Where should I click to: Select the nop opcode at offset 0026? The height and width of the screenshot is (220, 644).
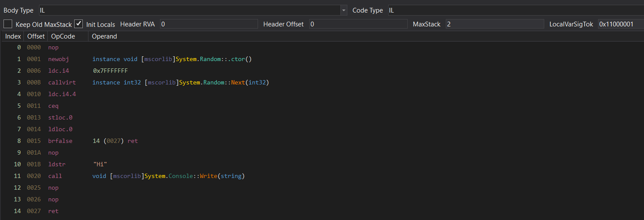[53, 199]
